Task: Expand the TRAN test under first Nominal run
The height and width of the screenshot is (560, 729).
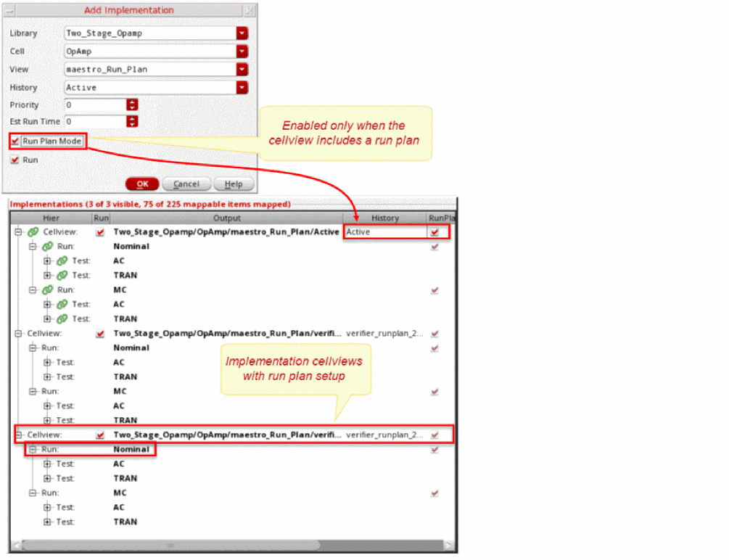Action: pyautogui.click(x=47, y=276)
